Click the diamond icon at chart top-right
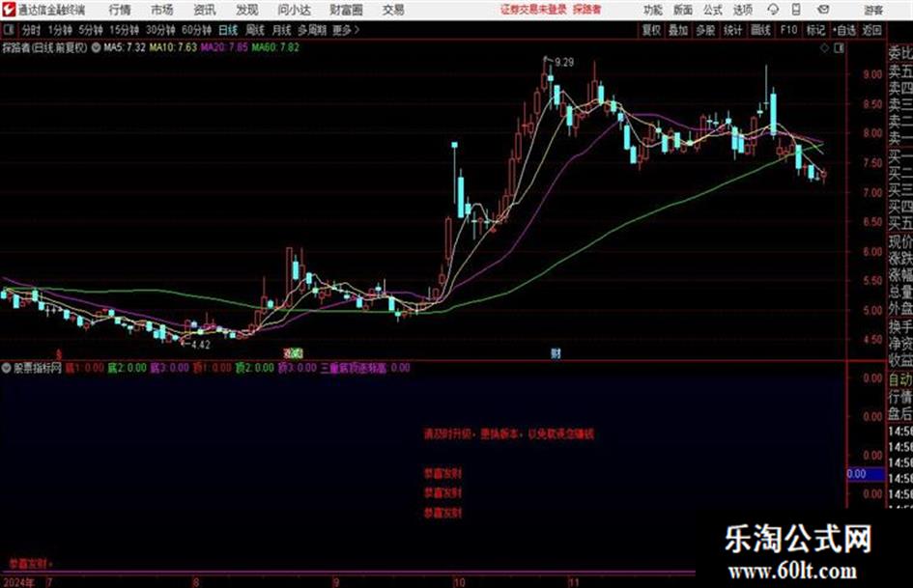Viewport: 913px width, 588px height. pos(824,48)
